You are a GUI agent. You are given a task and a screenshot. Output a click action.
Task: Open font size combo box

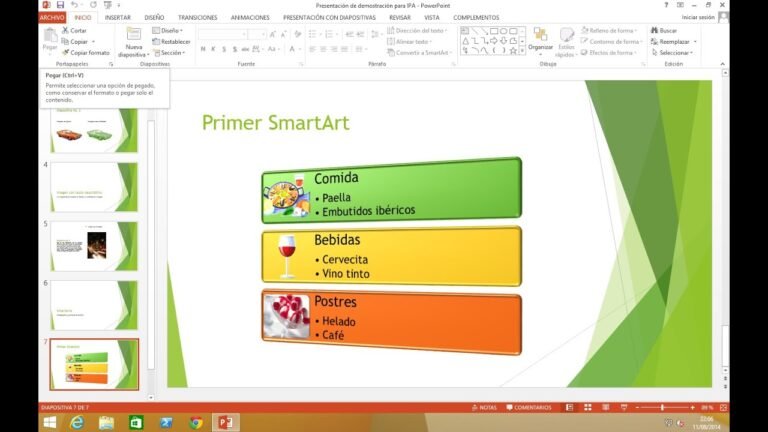(x=257, y=34)
